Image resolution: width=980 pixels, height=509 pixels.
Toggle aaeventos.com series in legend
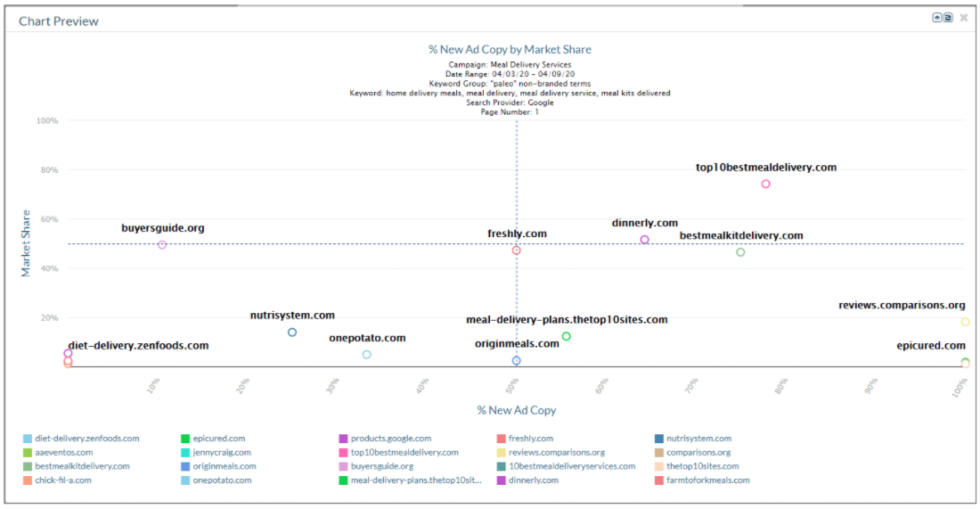tap(58, 452)
